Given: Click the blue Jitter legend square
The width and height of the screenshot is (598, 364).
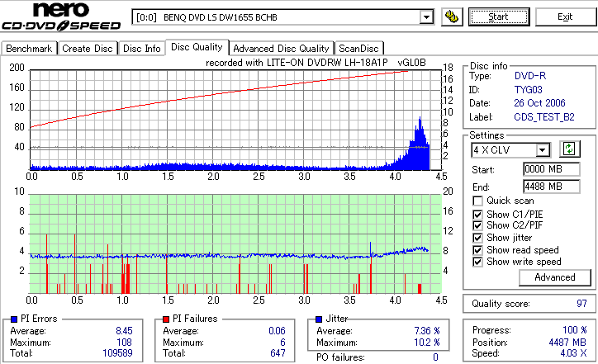Looking at the screenshot, I should click(319, 319).
